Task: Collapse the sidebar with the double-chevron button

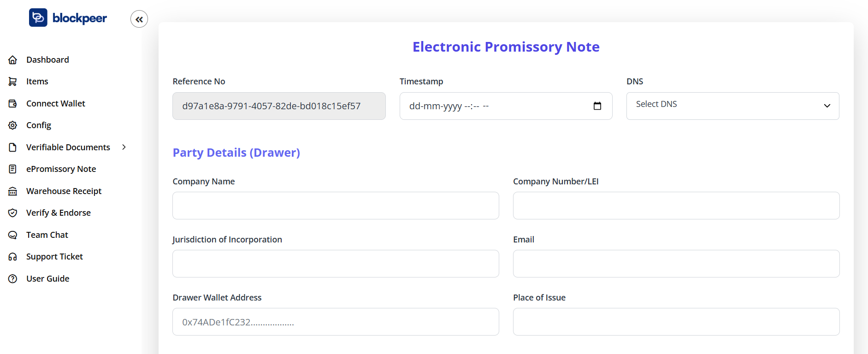Action: click(139, 19)
